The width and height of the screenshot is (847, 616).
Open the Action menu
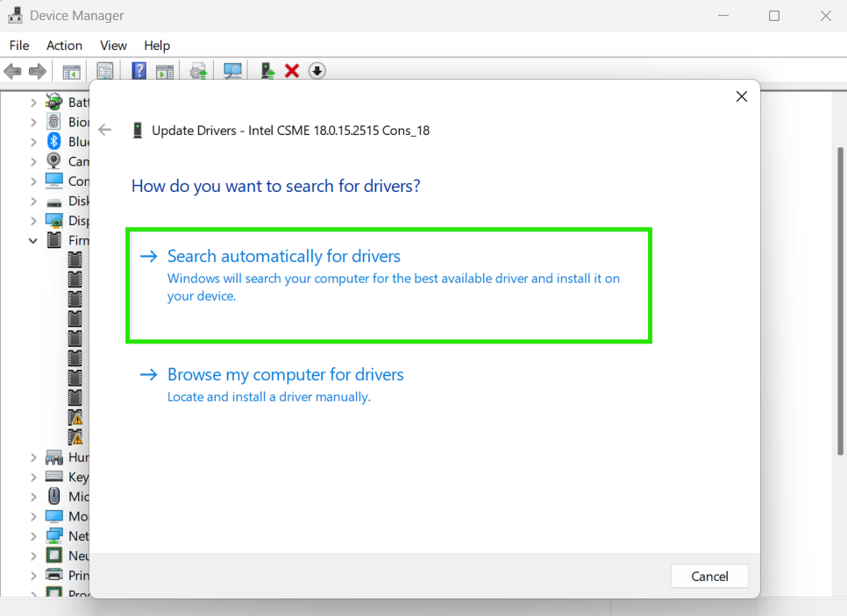(64, 46)
